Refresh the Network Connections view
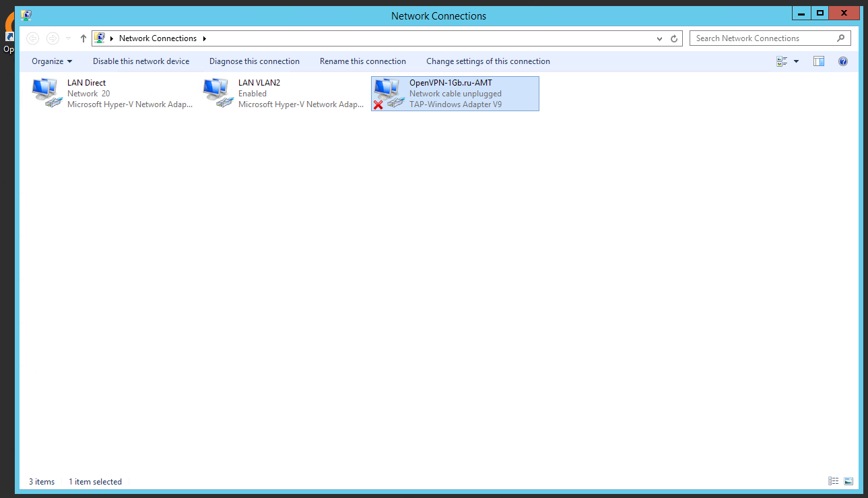 675,38
